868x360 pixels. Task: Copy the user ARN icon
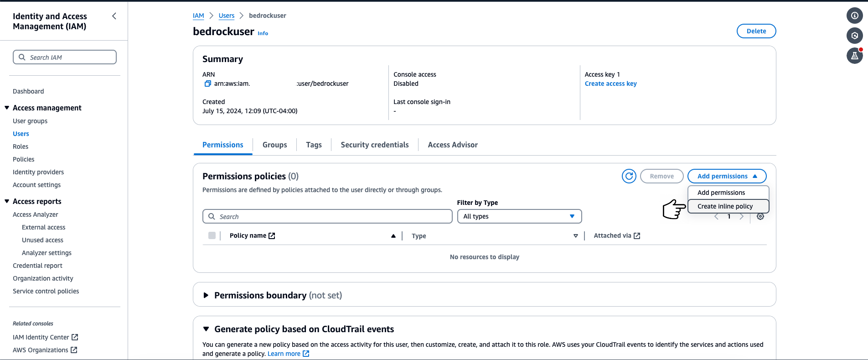pyautogui.click(x=207, y=83)
